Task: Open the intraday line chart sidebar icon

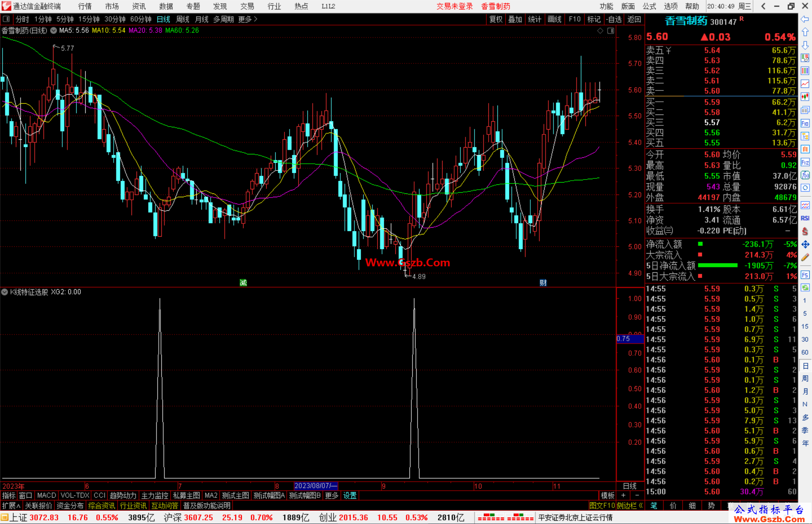Action: click(x=805, y=84)
